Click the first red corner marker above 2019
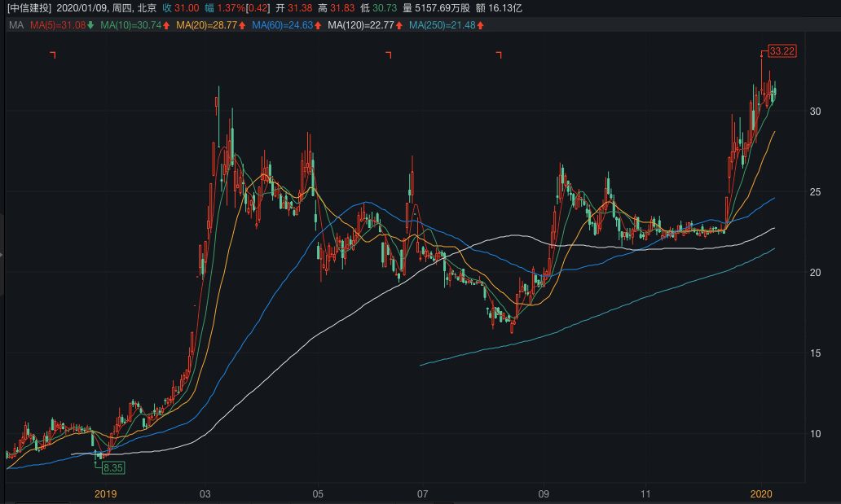This screenshot has height=504, width=841. [52, 55]
